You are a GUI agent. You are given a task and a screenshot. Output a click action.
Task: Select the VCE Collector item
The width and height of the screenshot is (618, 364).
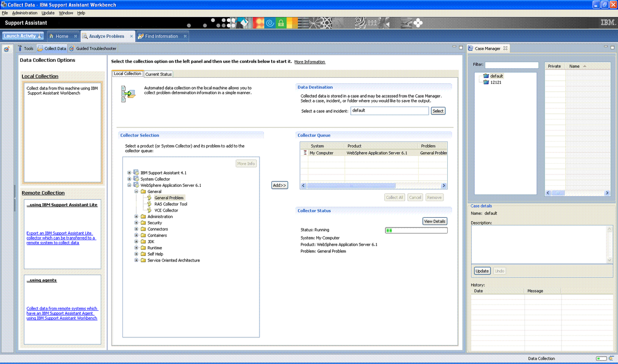(166, 210)
